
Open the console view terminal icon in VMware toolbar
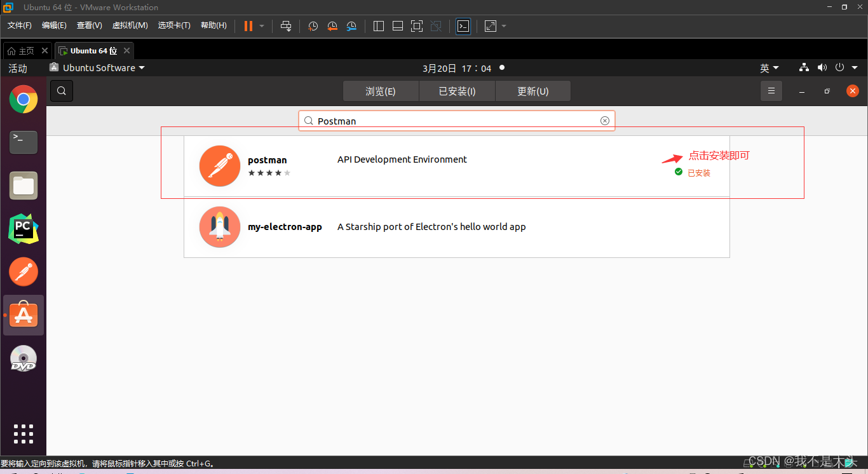[x=464, y=26]
